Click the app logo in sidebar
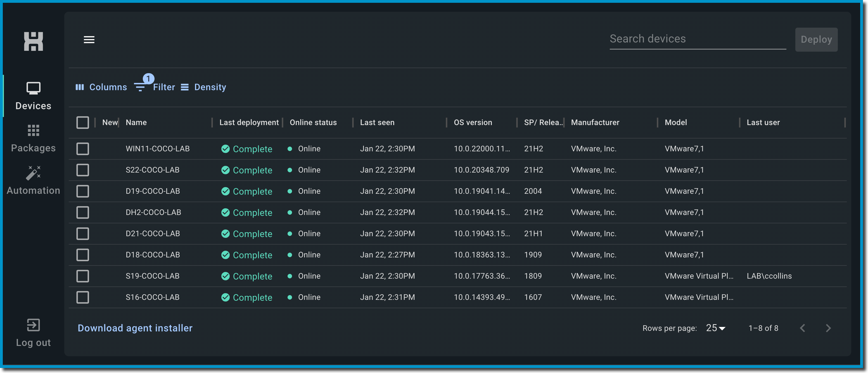868x373 pixels. (x=33, y=41)
